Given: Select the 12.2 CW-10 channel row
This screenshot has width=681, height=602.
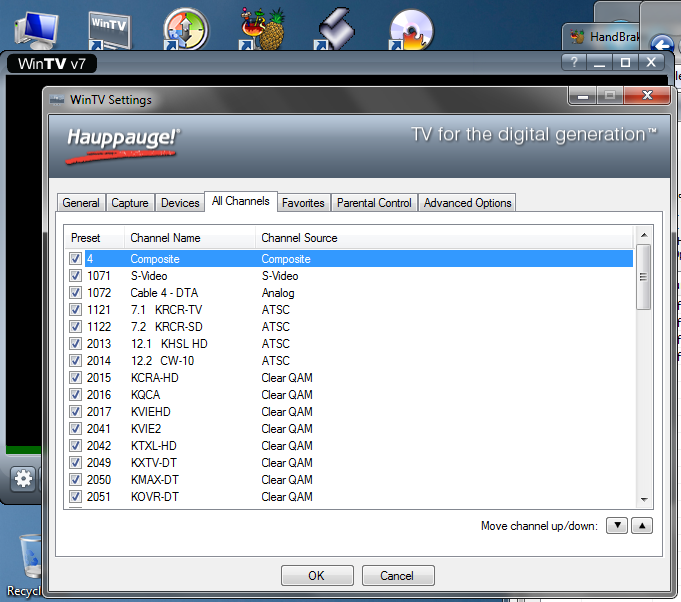Looking at the screenshot, I should pos(349,361).
